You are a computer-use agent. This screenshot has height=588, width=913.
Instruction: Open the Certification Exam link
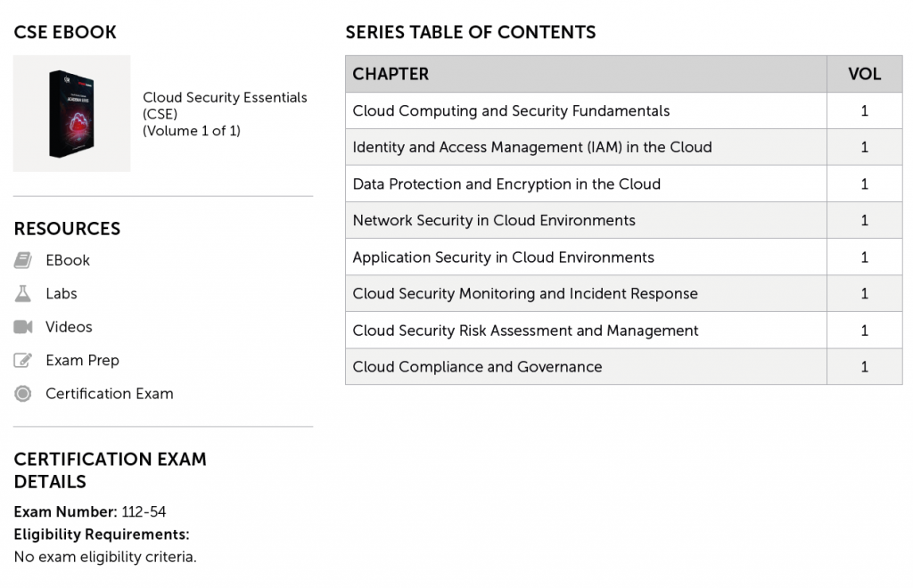[110, 394]
